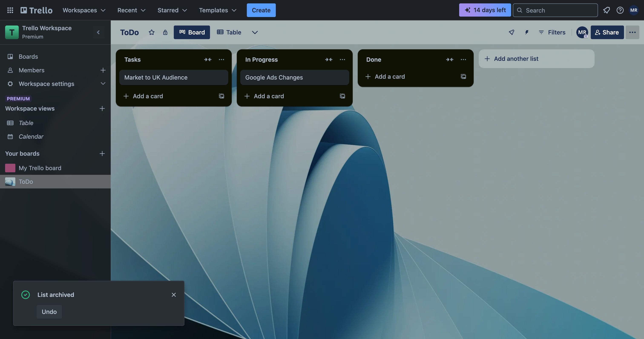Open the board menu ellipsis
The image size is (644, 339).
tap(632, 32)
